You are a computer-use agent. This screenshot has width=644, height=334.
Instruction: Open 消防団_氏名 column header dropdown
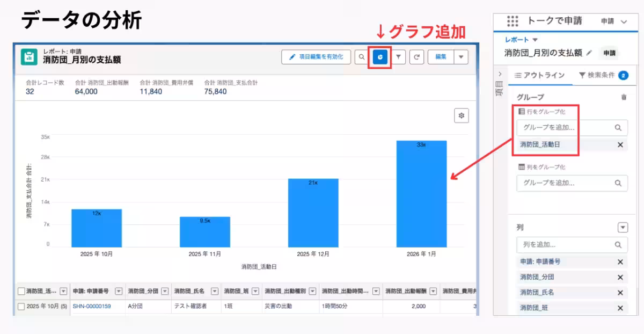pos(214,291)
